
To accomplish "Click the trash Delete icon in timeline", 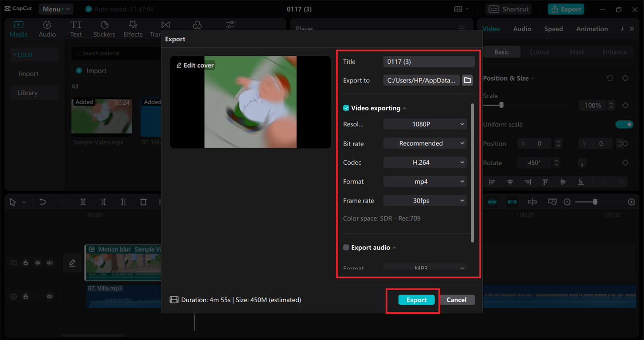I will (143, 202).
